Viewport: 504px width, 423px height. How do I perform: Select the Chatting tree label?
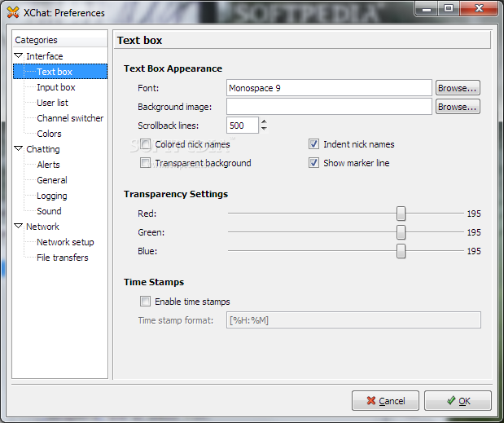[x=43, y=149]
